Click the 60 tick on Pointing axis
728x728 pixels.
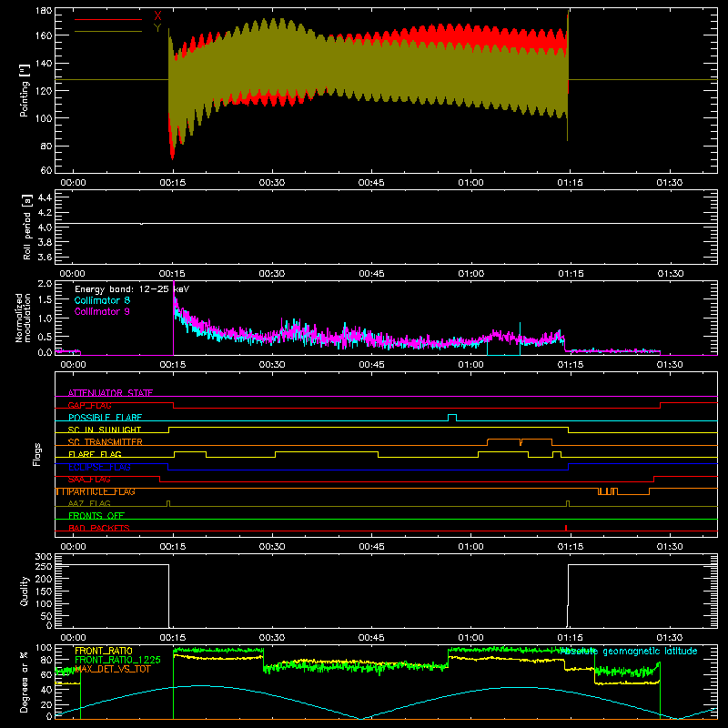46,170
